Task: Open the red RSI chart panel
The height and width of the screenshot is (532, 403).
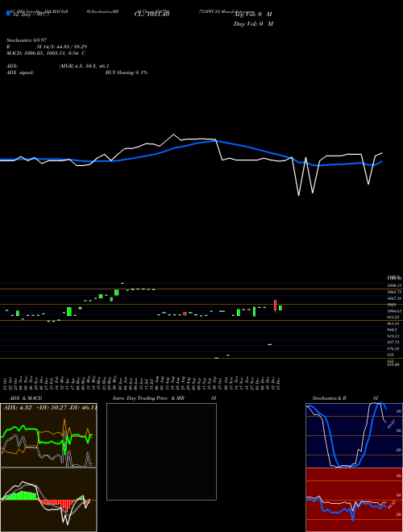Action: pyautogui.click(x=354, y=500)
